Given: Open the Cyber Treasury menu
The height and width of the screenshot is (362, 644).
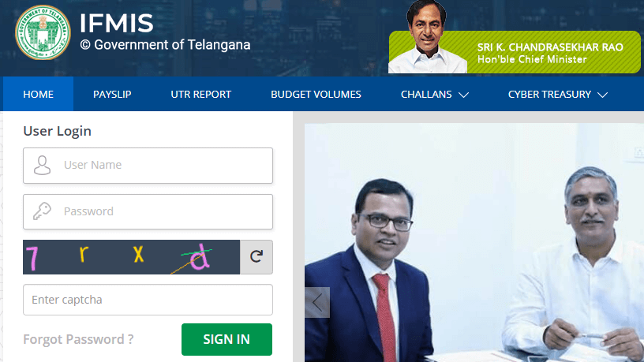Looking at the screenshot, I should point(558,95).
